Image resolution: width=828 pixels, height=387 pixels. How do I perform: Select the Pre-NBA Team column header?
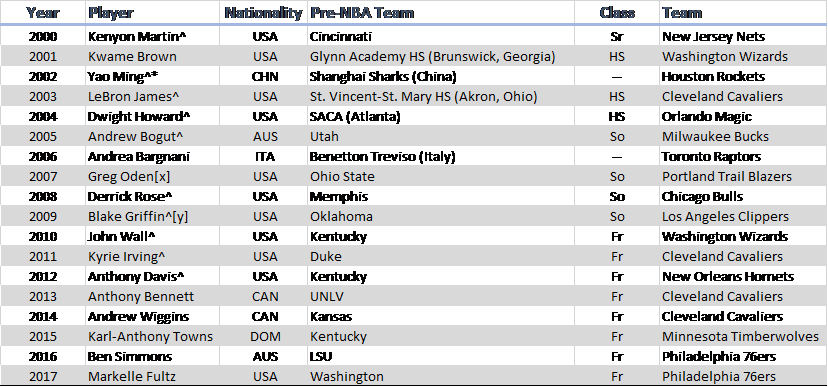tap(441, 12)
